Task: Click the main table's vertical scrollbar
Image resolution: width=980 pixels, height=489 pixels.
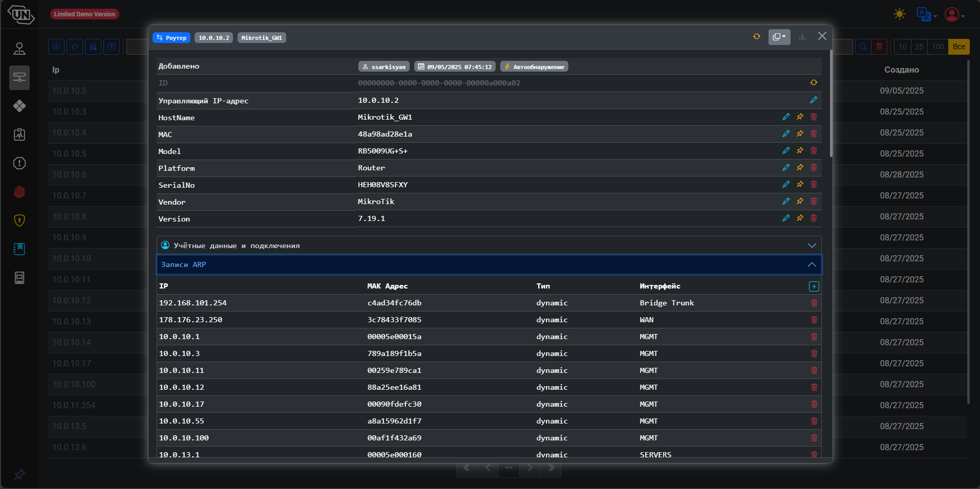Action: tap(968, 232)
